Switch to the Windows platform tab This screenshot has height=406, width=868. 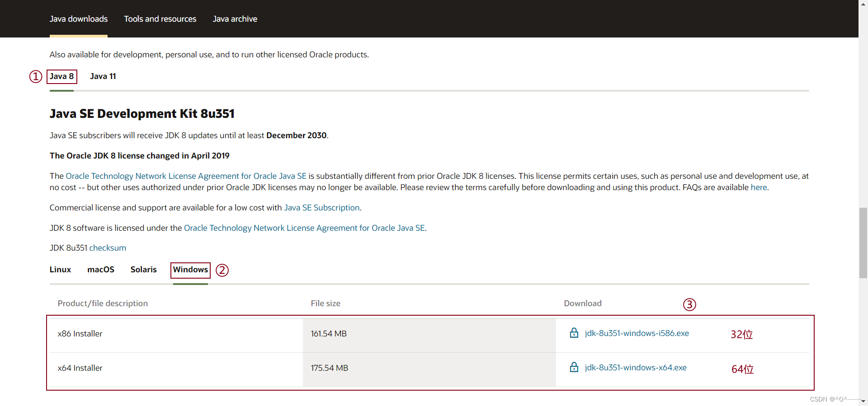(x=190, y=270)
